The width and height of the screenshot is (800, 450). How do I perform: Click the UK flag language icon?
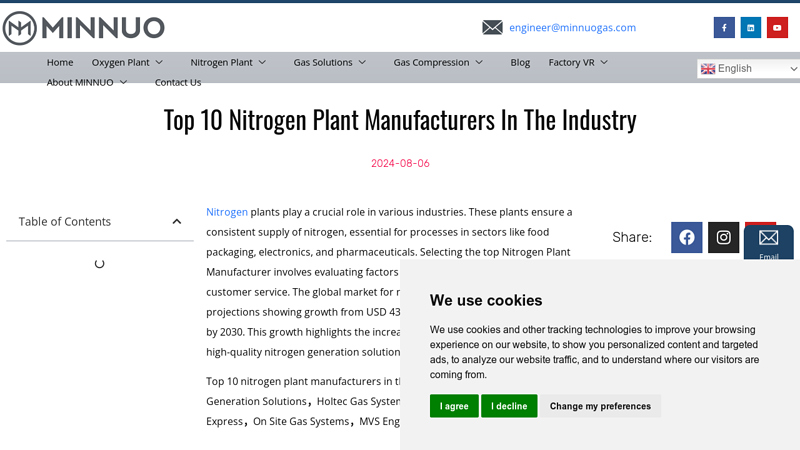708,69
